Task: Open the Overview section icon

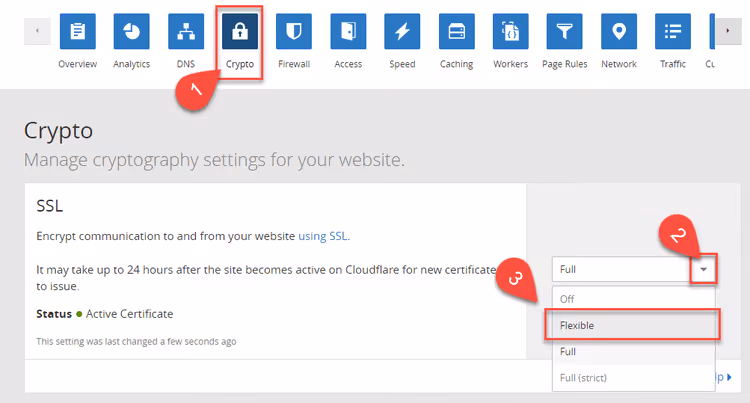Action: [x=77, y=32]
